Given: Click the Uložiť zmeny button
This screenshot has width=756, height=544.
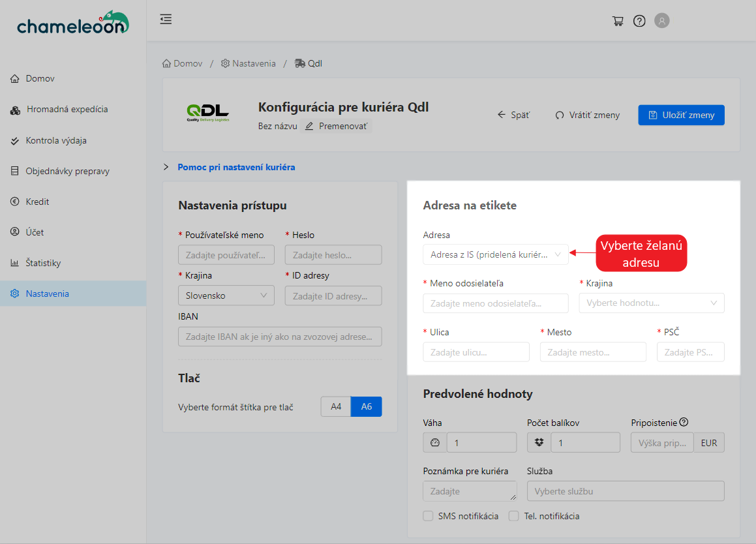Looking at the screenshot, I should tap(681, 115).
